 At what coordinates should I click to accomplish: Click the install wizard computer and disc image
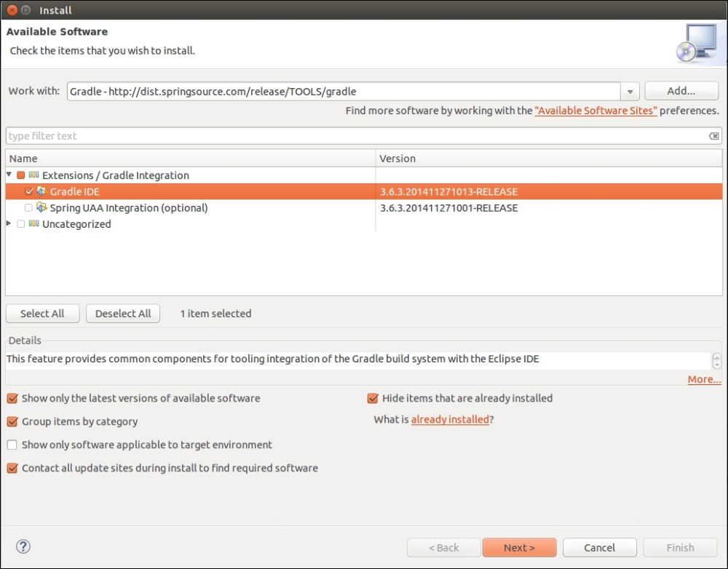(x=697, y=44)
